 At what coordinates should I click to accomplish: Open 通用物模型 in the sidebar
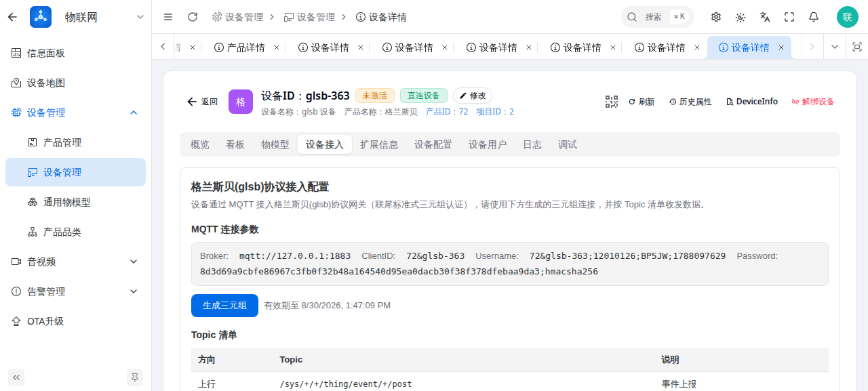pyautogui.click(x=75, y=202)
